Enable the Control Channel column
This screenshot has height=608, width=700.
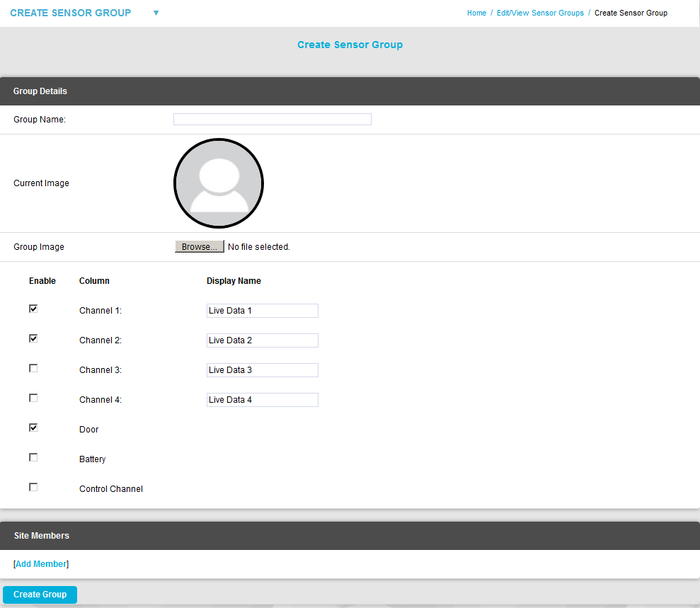pos(33,487)
